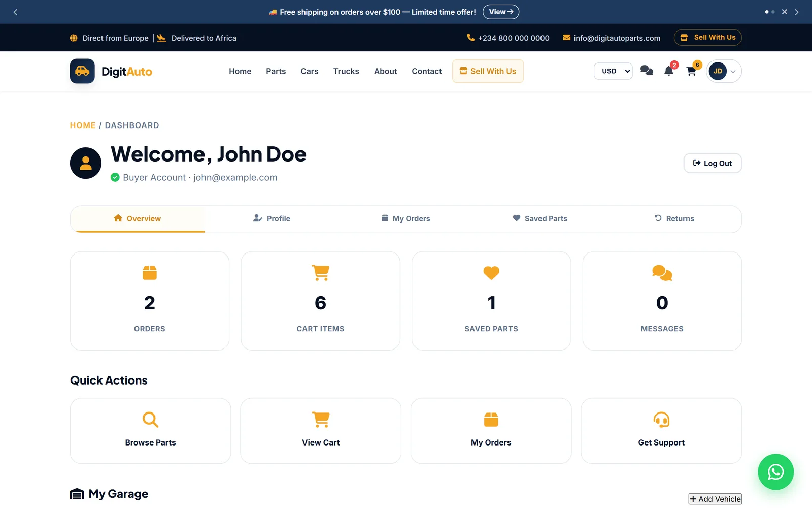Click the number 2 in the Orders card

pos(150,303)
